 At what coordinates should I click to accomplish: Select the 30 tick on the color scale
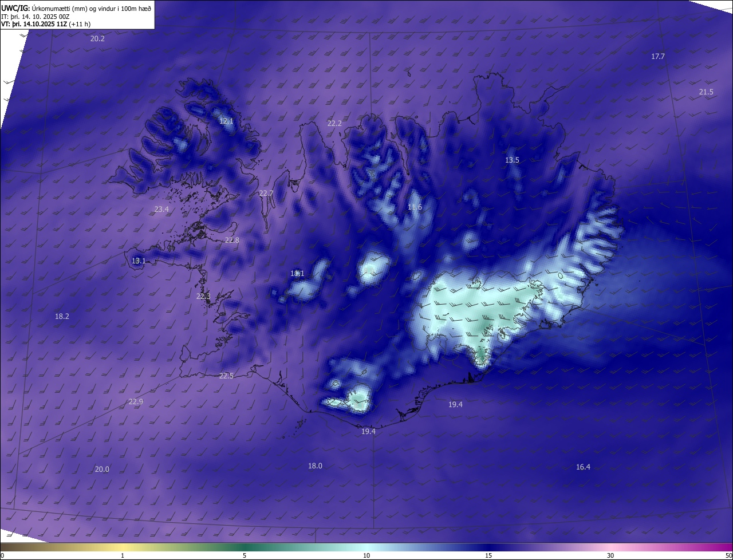point(610,555)
